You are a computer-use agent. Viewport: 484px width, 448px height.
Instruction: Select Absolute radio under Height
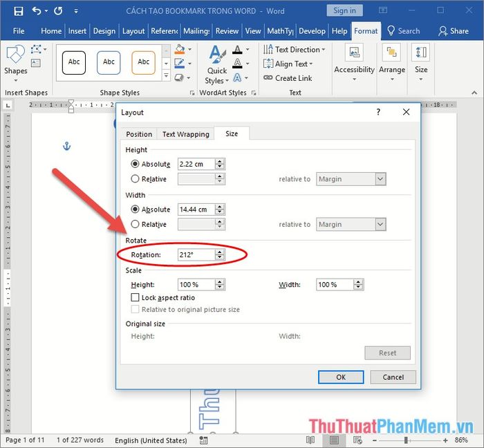click(135, 164)
